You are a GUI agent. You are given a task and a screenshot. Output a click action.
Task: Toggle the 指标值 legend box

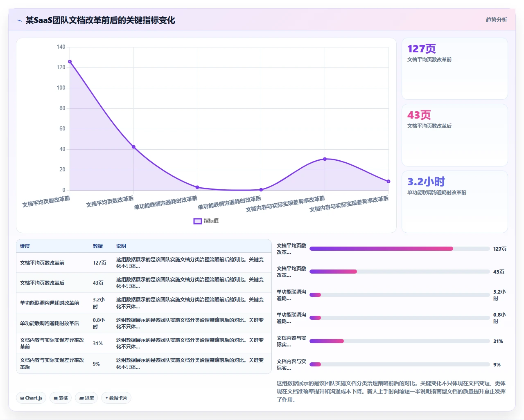click(x=198, y=221)
